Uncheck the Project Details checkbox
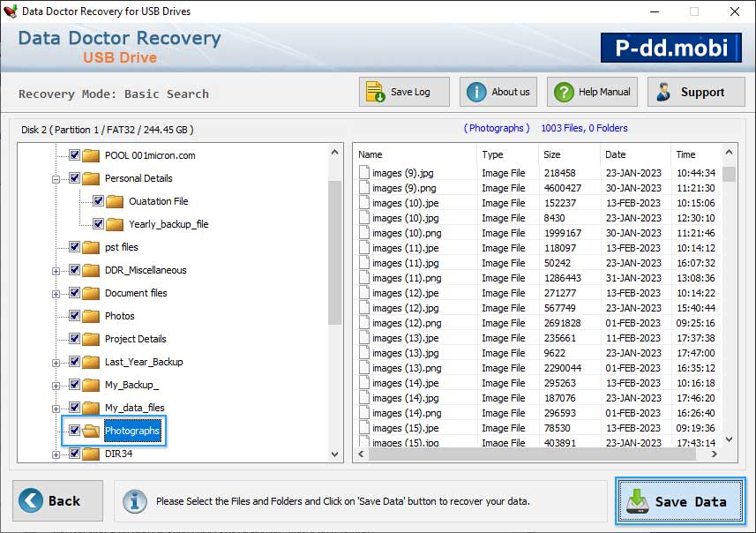756x533 pixels. click(74, 338)
